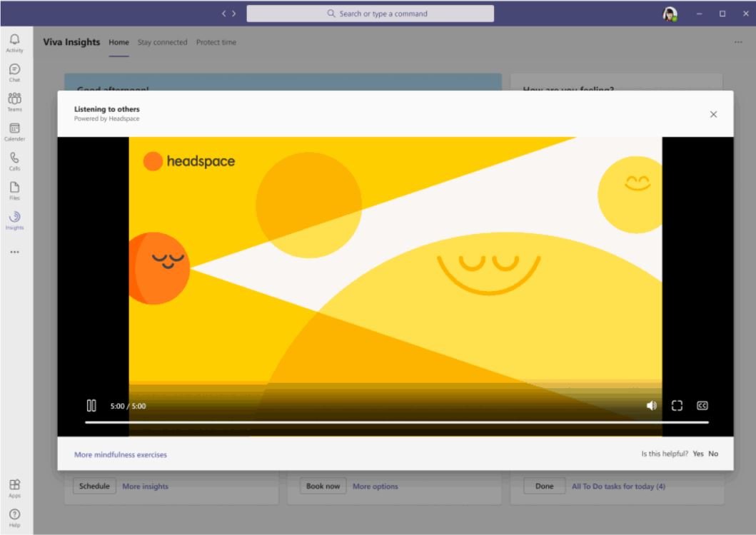The height and width of the screenshot is (535, 756).
Task: Enter fullscreen video mode
Action: (x=677, y=406)
